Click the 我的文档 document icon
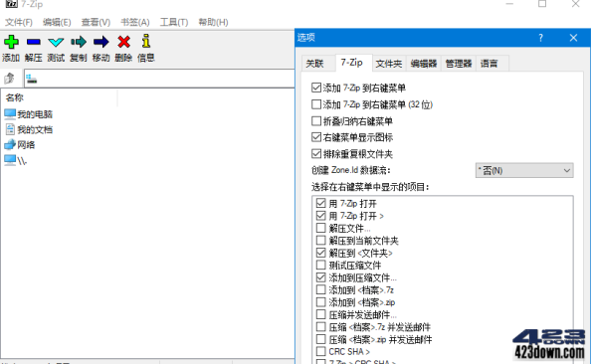This screenshot has width=591, height=364. pos(10,129)
